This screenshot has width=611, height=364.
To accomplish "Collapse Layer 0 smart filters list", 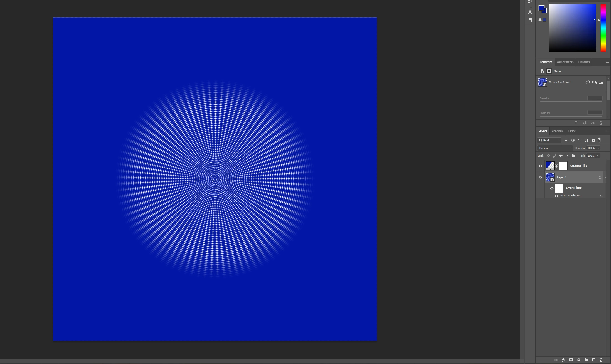I will click(x=605, y=177).
